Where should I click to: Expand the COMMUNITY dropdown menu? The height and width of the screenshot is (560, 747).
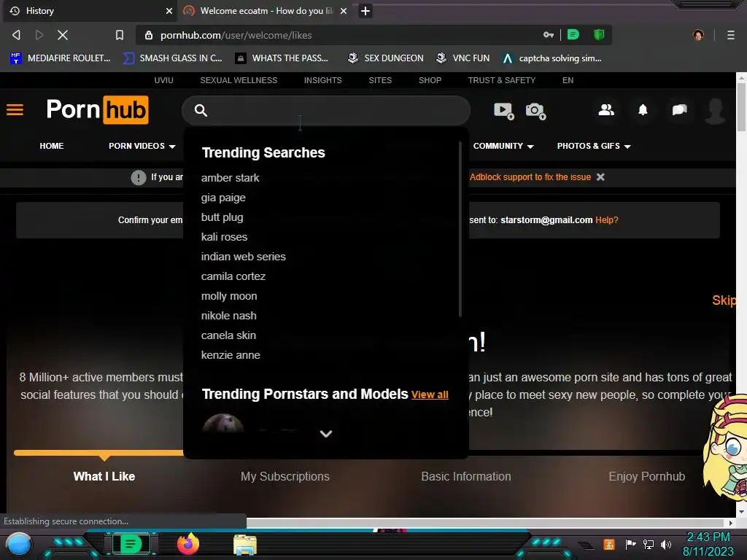(x=503, y=146)
